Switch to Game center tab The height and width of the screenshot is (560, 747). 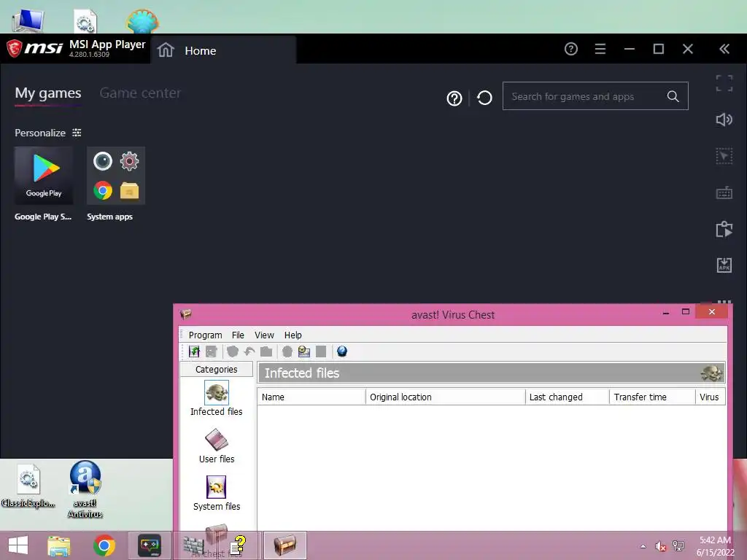[140, 93]
